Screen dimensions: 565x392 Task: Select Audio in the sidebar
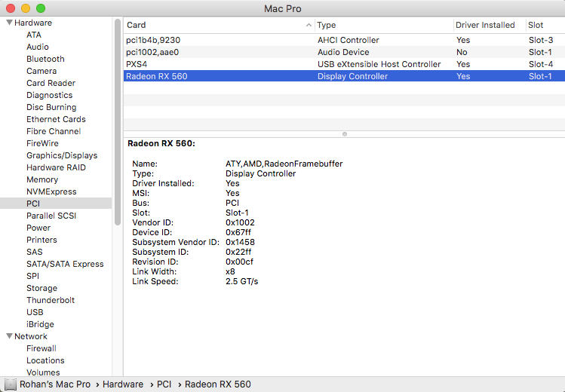point(38,47)
